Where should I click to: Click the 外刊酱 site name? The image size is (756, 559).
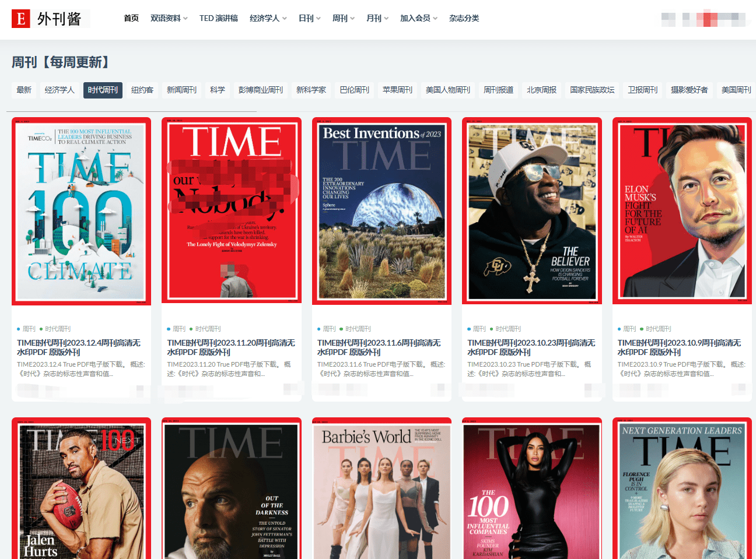(60, 19)
